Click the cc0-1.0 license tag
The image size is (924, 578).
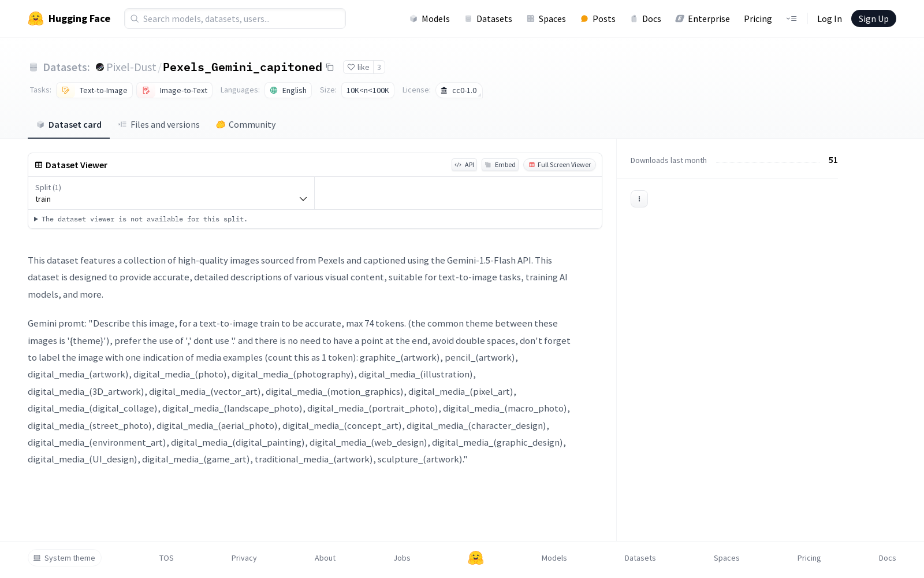point(459,90)
